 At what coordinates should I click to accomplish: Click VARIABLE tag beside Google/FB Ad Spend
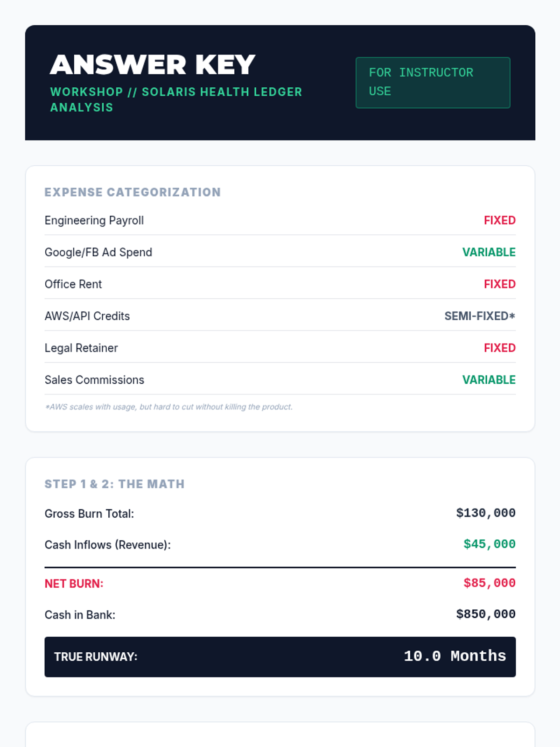(489, 252)
